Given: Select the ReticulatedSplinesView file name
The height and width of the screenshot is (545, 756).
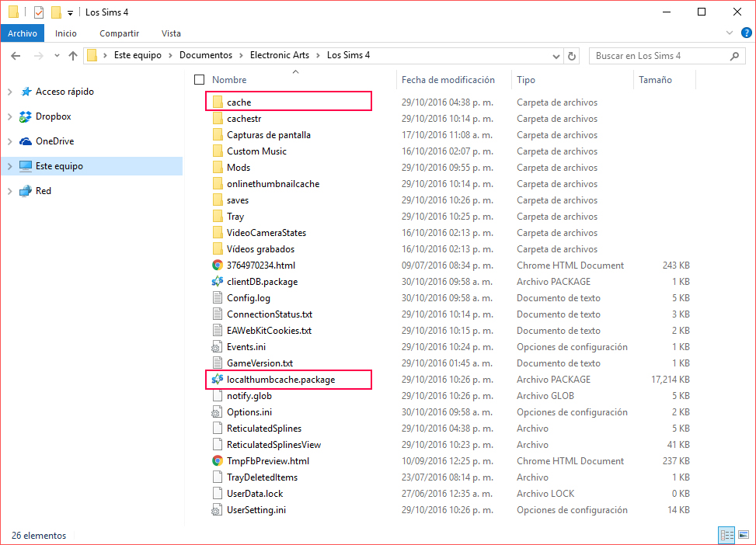Looking at the screenshot, I should [273, 445].
